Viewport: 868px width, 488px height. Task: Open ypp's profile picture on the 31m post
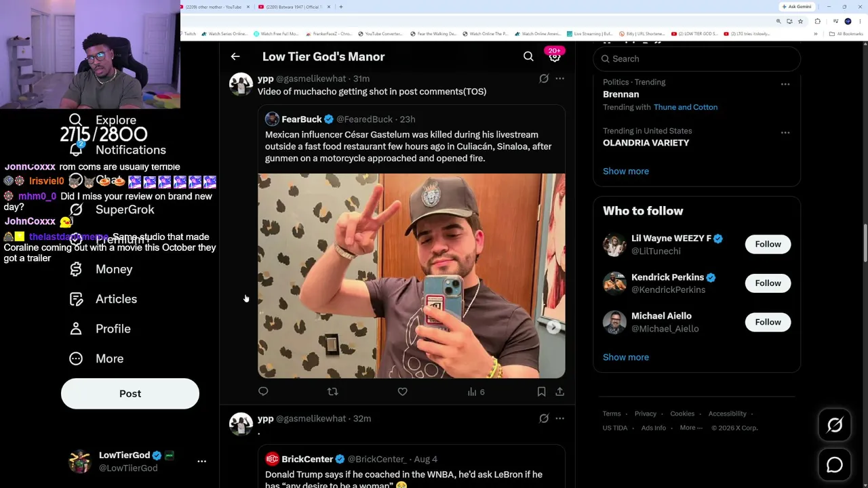(241, 85)
